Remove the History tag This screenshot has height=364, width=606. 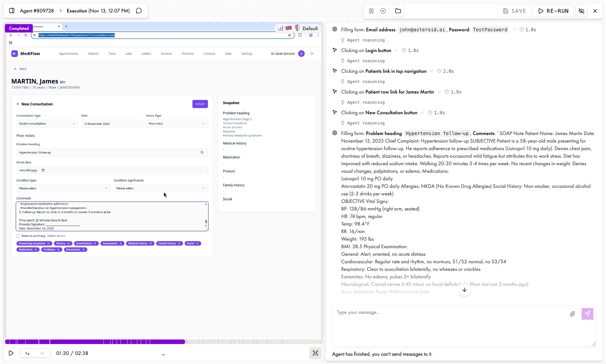pyautogui.click(x=68, y=243)
